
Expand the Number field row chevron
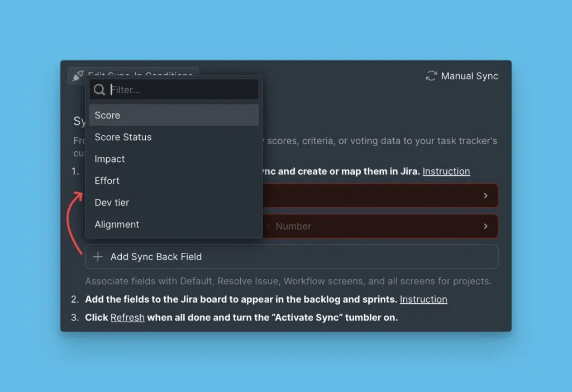(485, 226)
